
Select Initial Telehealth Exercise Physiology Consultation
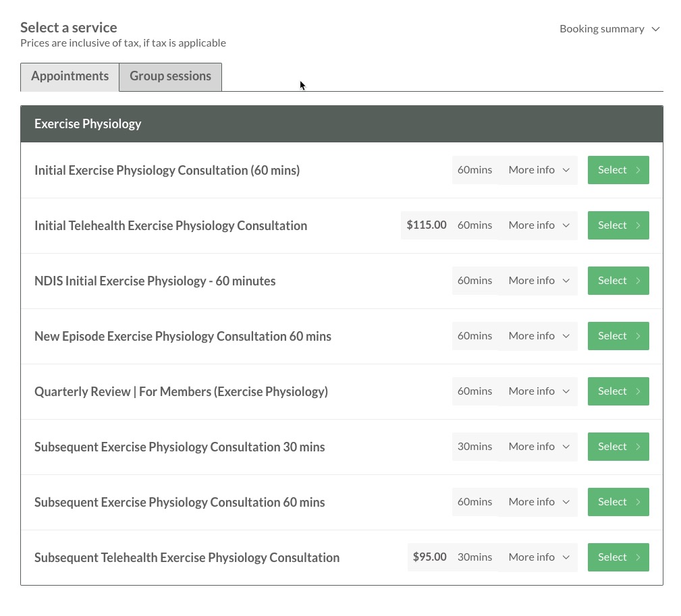click(618, 225)
